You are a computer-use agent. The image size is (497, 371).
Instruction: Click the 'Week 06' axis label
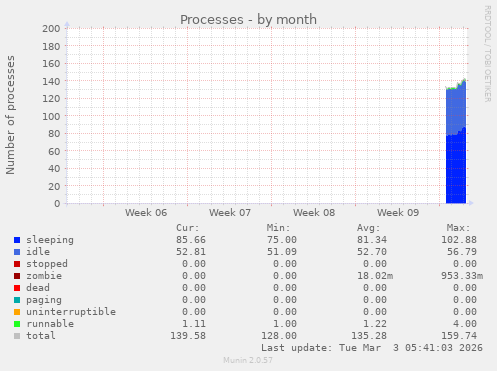[x=146, y=213]
